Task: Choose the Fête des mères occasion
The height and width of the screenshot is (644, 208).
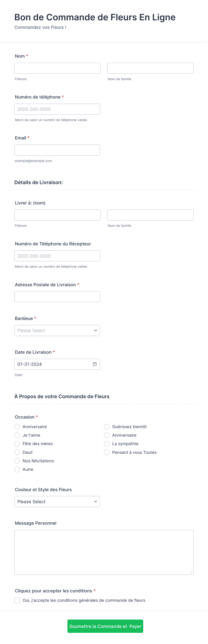Action: pyautogui.click(x=17, y=444)
